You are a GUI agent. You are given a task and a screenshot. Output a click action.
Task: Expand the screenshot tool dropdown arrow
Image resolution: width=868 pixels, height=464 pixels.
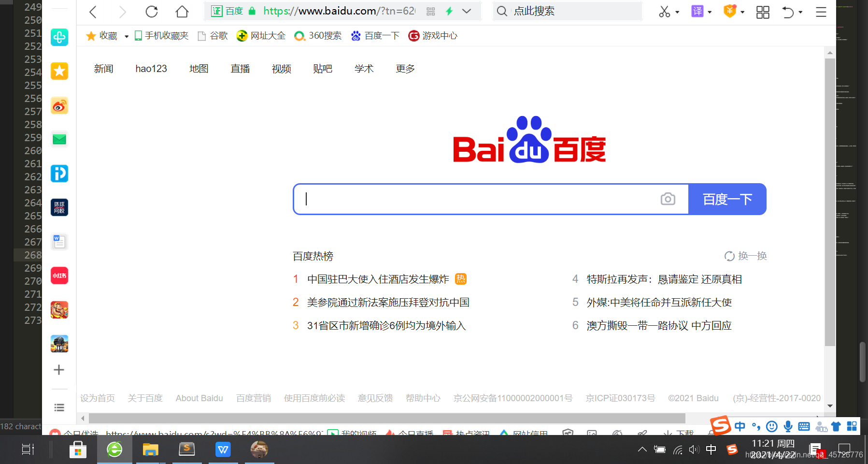[x=677, y=12]
